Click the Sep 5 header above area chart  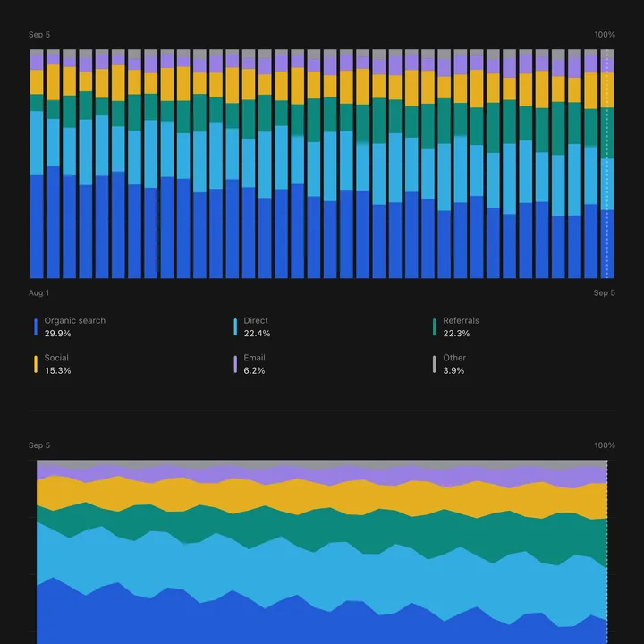[39, 445]
